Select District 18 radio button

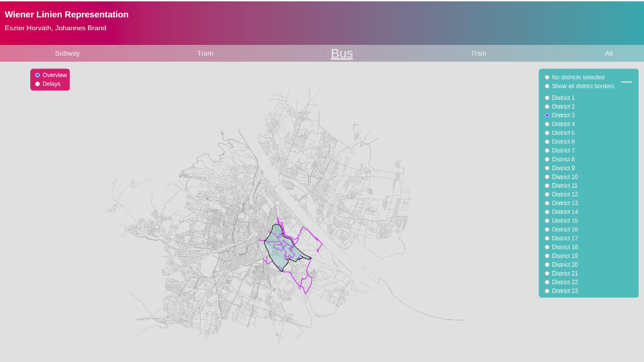tap(547, 247)
